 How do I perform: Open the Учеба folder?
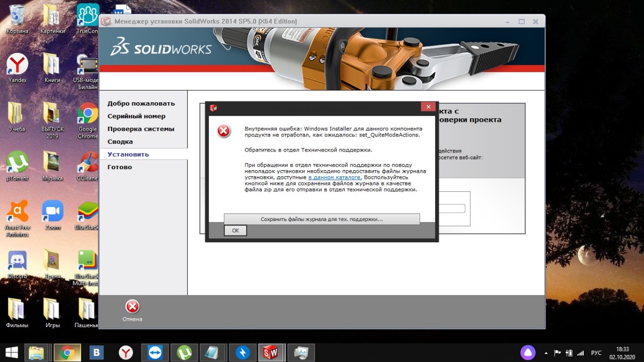17,117
